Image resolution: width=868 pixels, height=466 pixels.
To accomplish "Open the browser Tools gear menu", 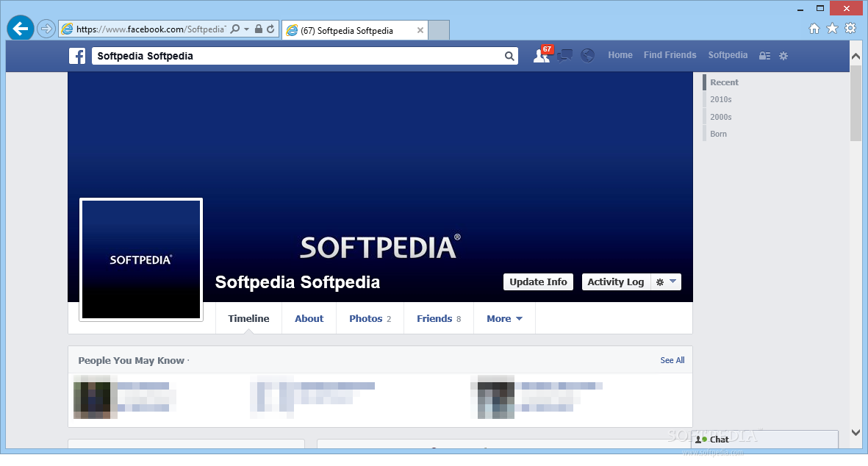I will click(x=850, y=28).
